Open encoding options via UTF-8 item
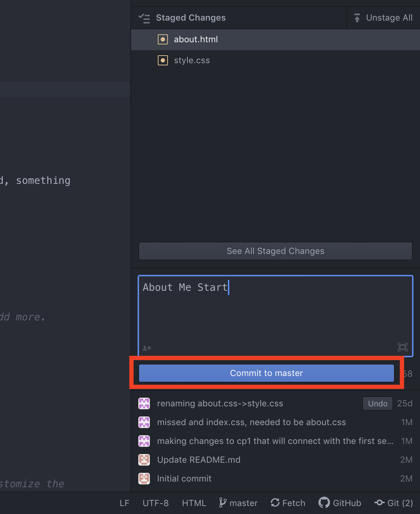Image resolution: width=420 pixels, height=514 pixels. click(155, 502)
